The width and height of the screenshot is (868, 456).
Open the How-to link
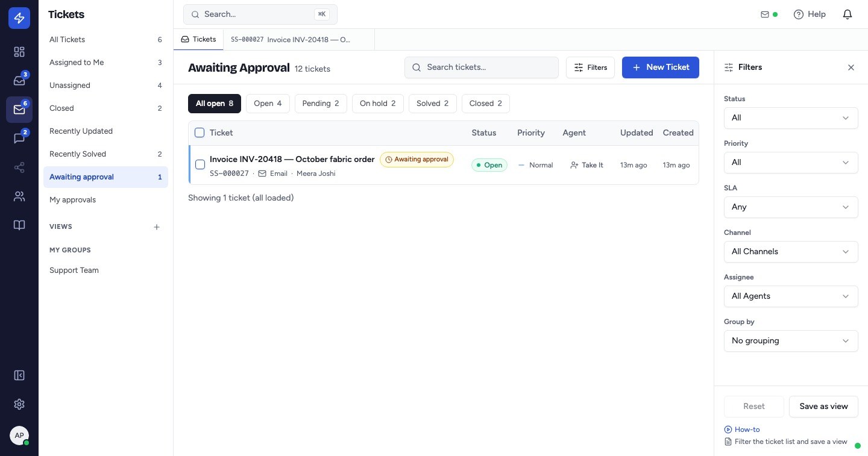[x=742, y=429]
